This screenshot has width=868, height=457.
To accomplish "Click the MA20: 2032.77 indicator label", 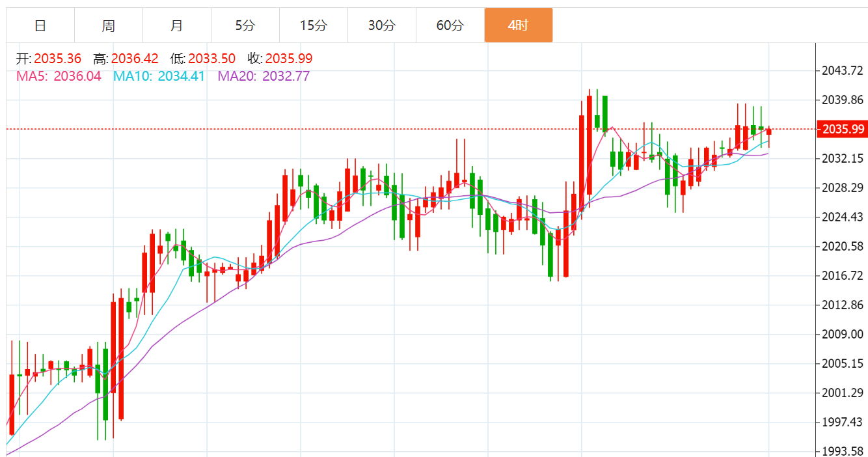I will coord(264,76).
